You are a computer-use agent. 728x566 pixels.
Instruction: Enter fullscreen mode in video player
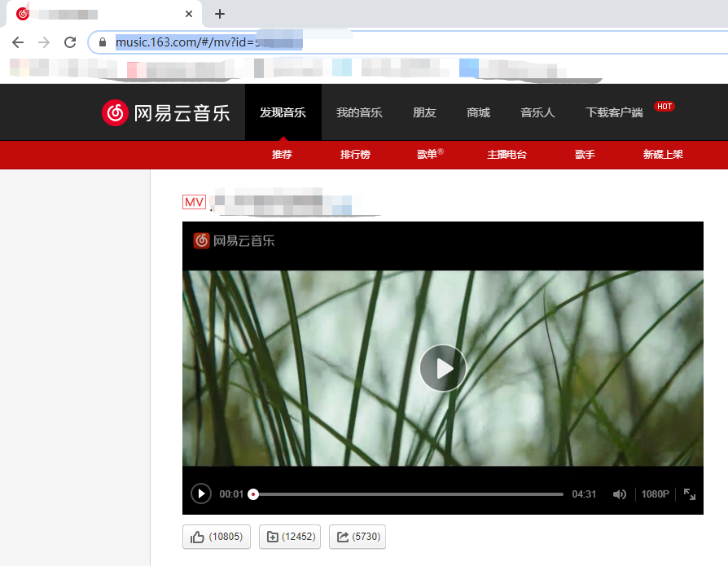tap(690, 494)
